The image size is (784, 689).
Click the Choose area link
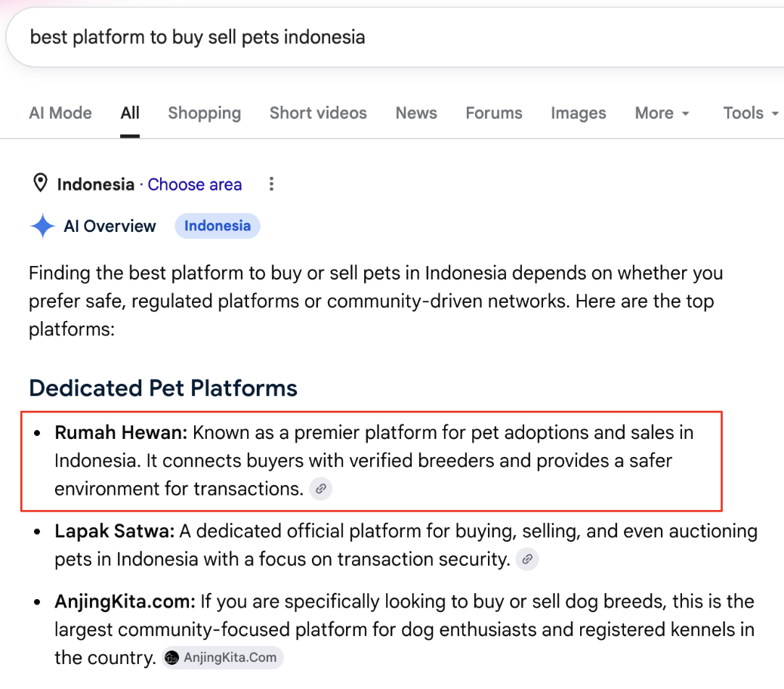pos(195,184)
